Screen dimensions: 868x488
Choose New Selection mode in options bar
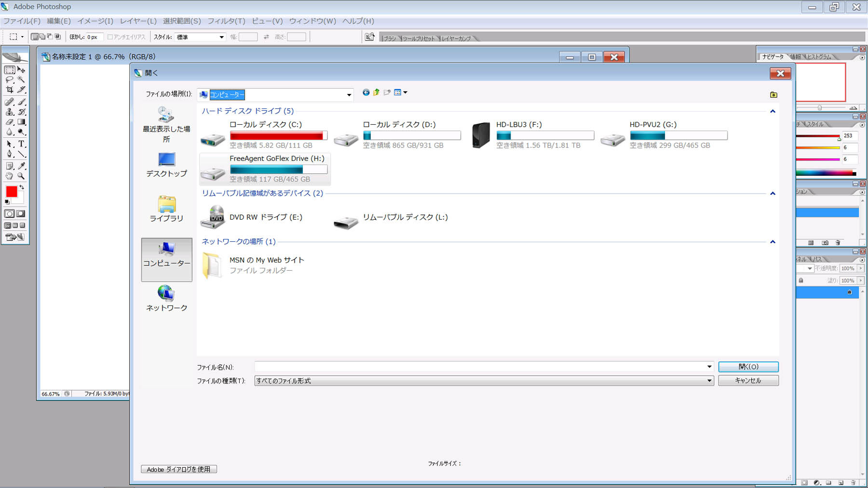tap(35, 37)
